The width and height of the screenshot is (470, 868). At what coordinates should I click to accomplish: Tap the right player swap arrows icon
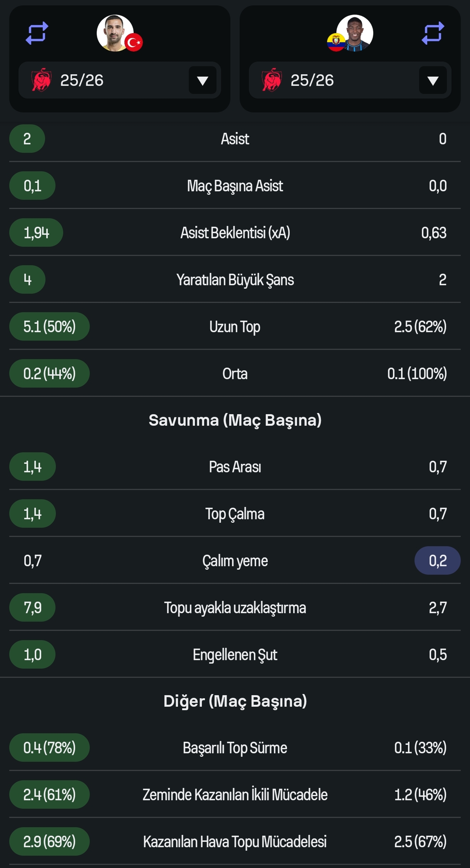coord(433,33)
